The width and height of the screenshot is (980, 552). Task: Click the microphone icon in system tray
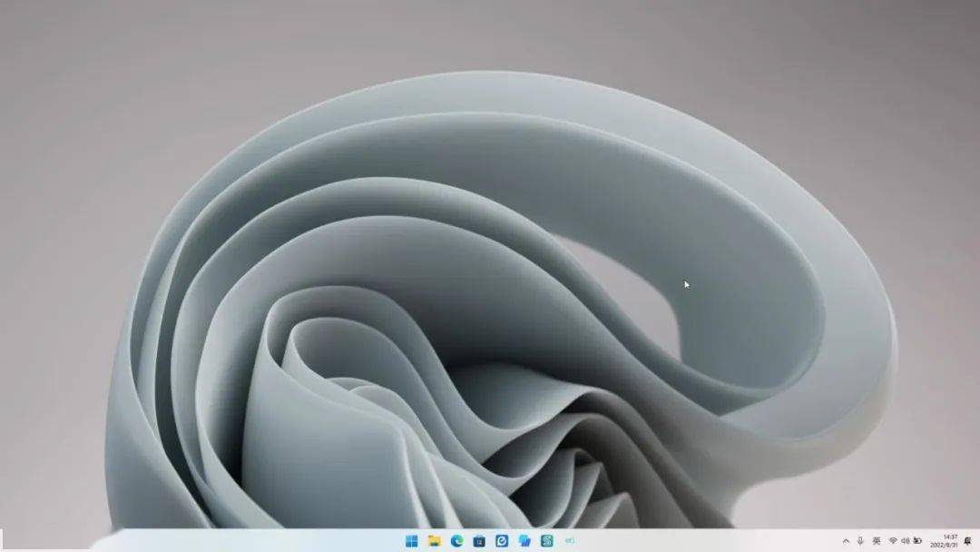tap(860, 539)
